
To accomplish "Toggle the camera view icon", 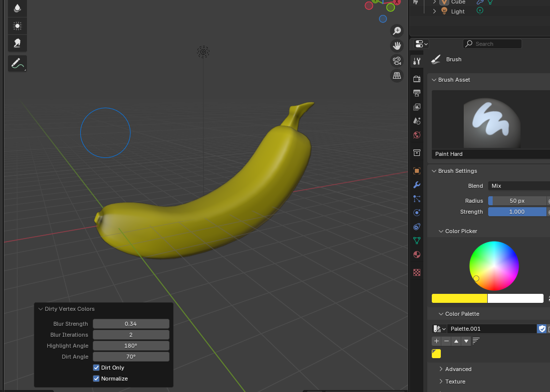I will (x=397, y=61).
